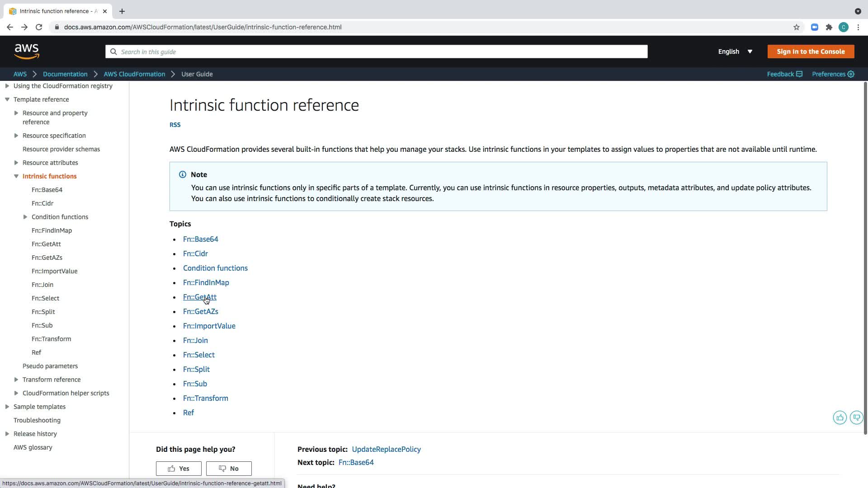Click the AWS logo icon
The height and width of the screenshot is (488, 868).
pyautogui.click(x=27, y=52)
